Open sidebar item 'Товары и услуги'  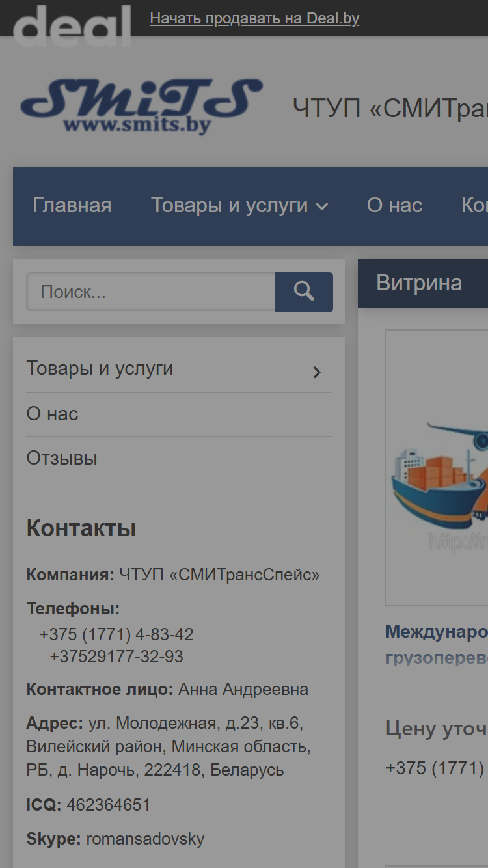point(100,368)
